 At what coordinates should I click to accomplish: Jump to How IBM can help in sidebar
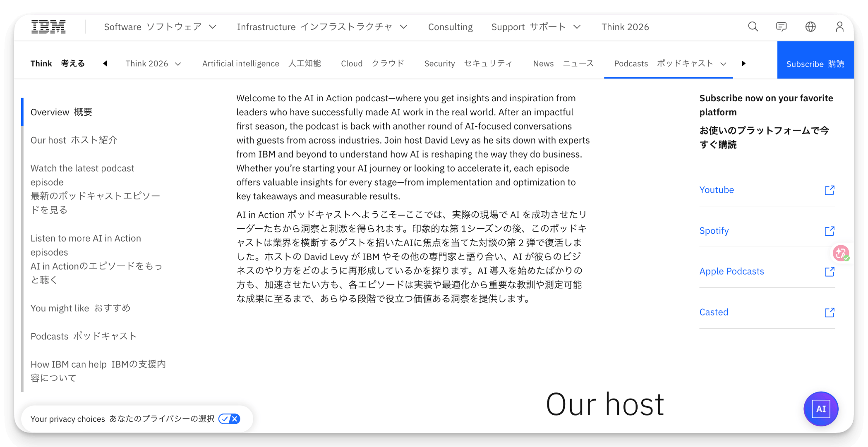coord(98,371)
